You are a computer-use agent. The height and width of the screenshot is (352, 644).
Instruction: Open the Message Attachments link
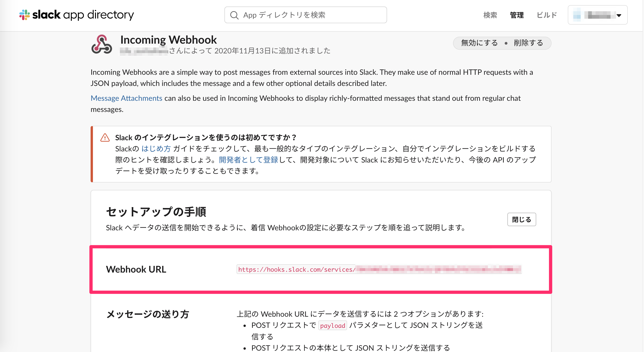pos(126,98)
